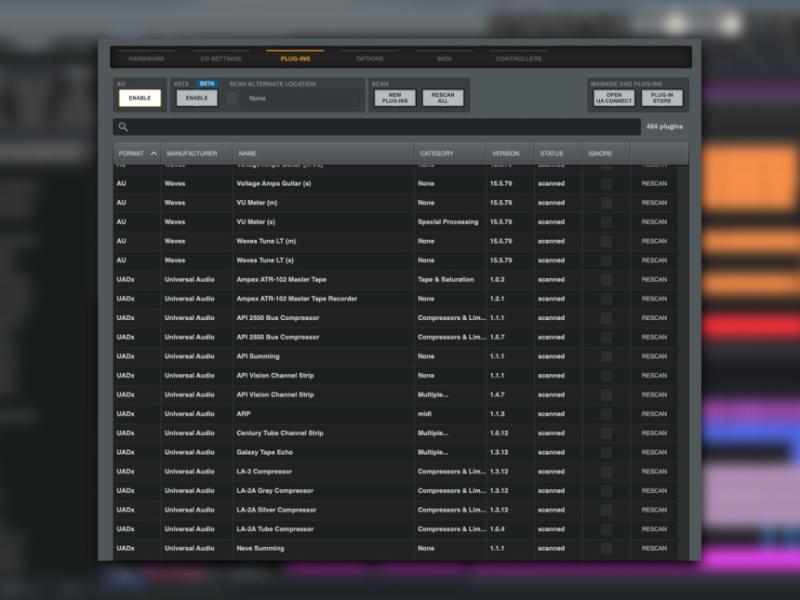Open the PLUG-IN STORE button
800x600 pixels.
(662, 98)
